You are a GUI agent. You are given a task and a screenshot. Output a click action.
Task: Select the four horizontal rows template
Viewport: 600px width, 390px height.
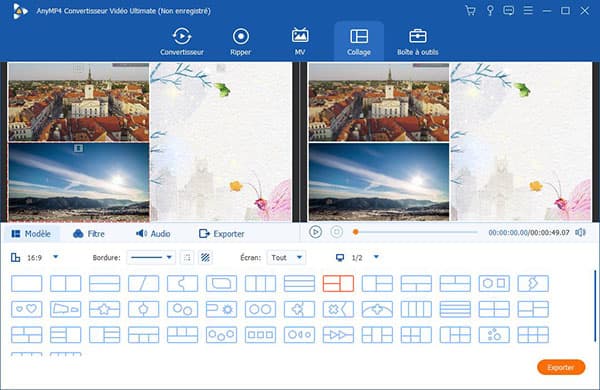[455, 309]
